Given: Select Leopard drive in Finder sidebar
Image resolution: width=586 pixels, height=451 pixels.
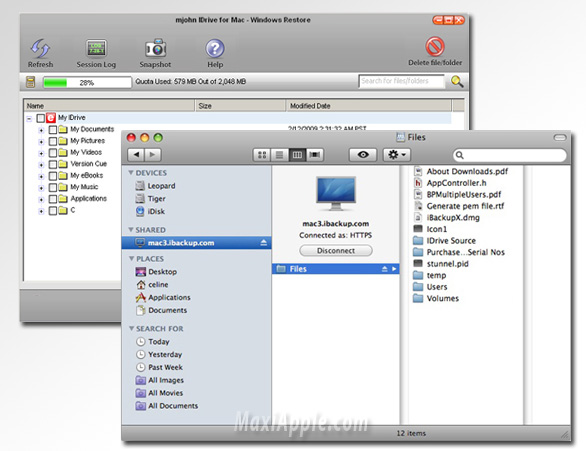Looking at the screenshot, I should coord(161,186).
